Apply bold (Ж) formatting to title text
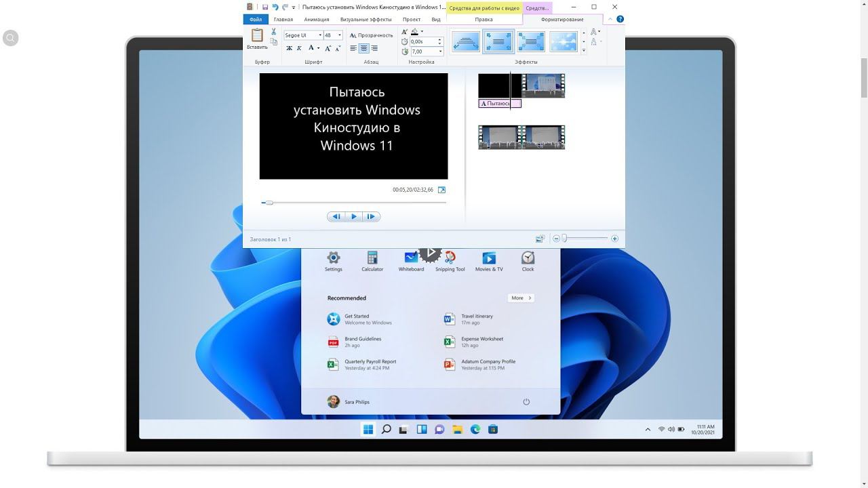This screenshot has width=868, height=488. (289, 48)
